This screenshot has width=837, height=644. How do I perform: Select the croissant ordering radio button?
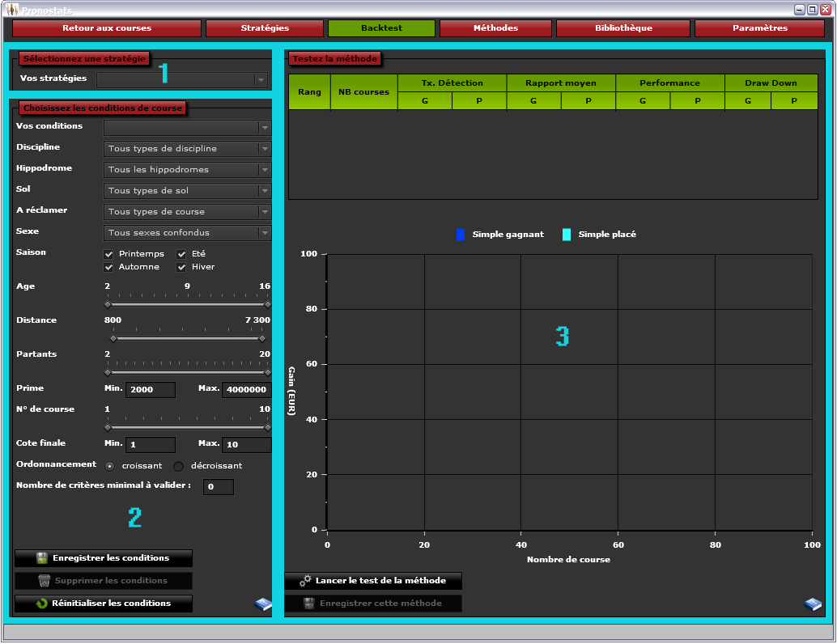(110, 466)
